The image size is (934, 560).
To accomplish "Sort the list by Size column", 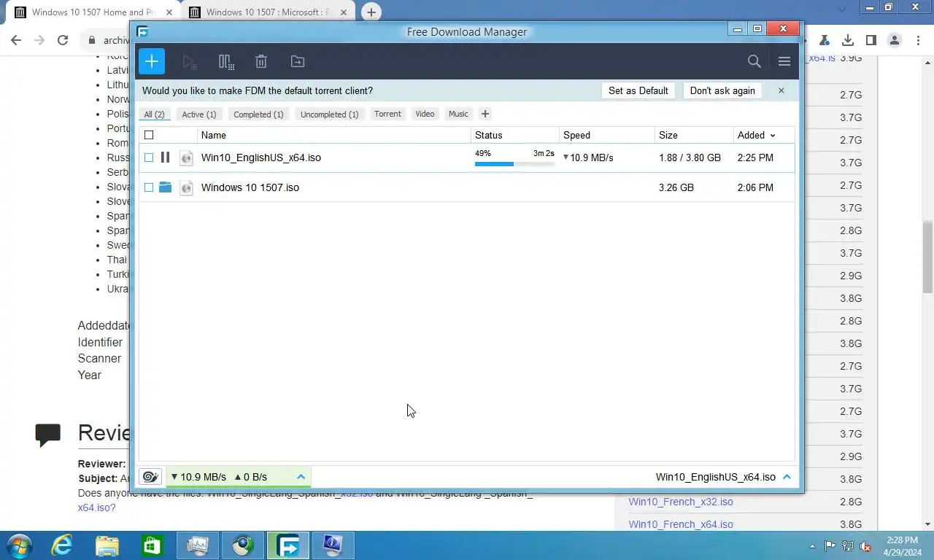I will tap(668, 135).
